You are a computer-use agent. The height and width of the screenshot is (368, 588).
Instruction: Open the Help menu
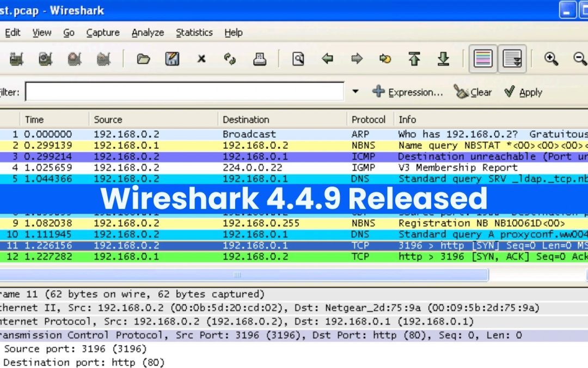pyautogui.click(x=233, y=33)
